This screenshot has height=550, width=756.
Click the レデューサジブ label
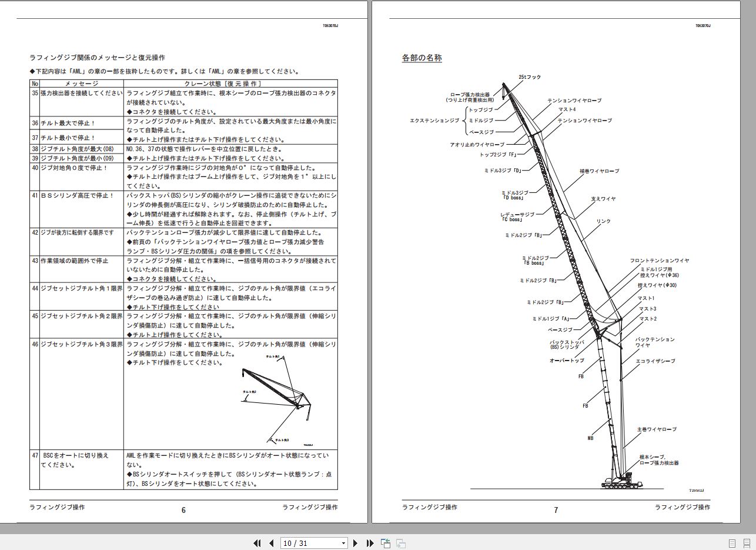click(x=518, y=214)
